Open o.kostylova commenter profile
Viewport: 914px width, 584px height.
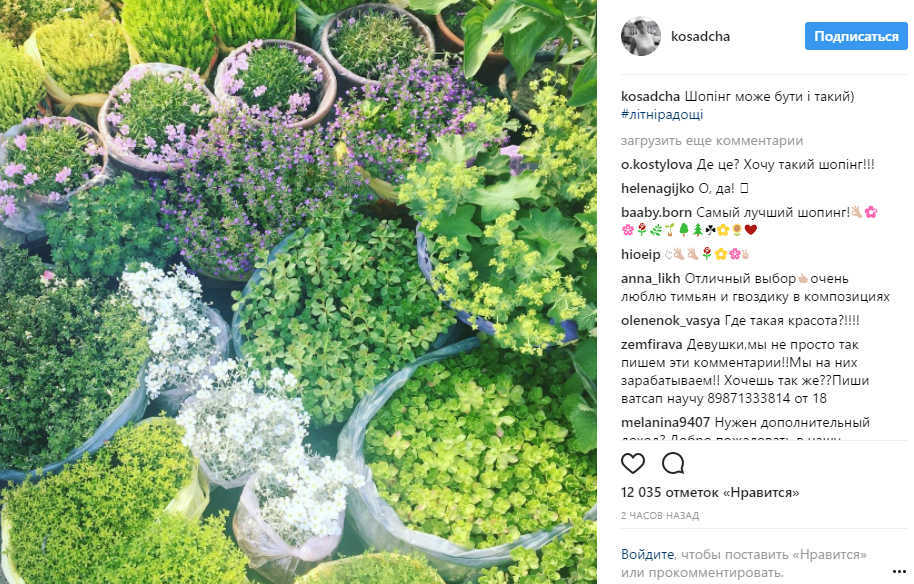656,164
